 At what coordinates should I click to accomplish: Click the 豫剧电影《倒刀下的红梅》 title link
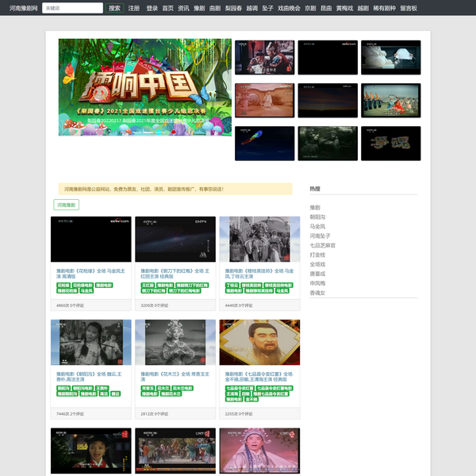174,274
